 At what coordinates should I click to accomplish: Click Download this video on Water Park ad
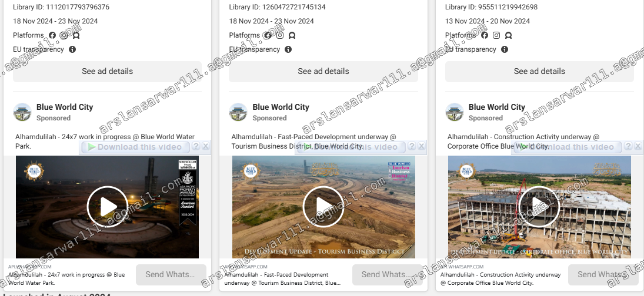(135, 147)
